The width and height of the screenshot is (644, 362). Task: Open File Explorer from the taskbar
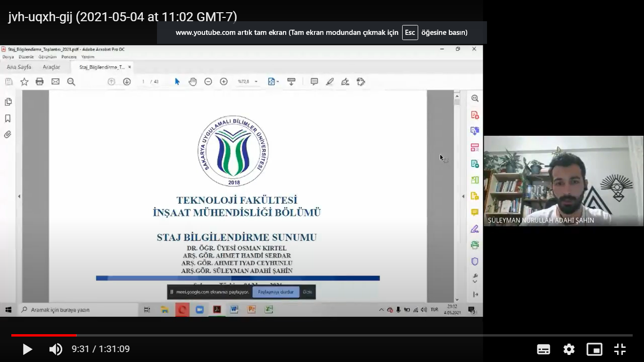[x=165, y=310]
